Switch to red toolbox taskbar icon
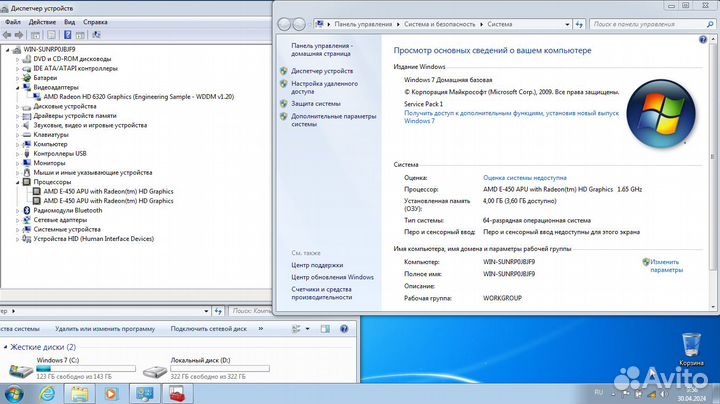Screen dimensions: 720x404 pos(177,394)
